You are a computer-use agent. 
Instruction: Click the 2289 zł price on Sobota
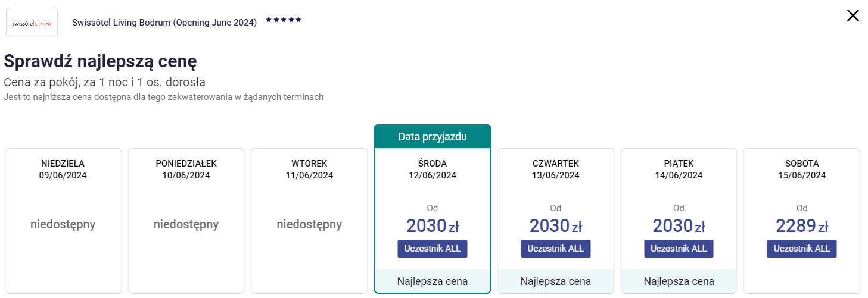[802, 226]
